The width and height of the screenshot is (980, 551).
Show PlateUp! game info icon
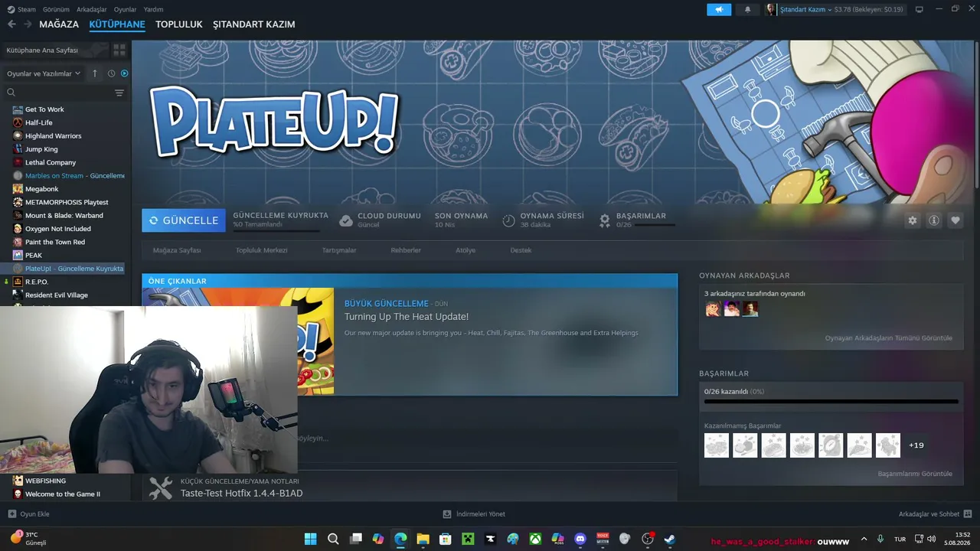[934, 220]
